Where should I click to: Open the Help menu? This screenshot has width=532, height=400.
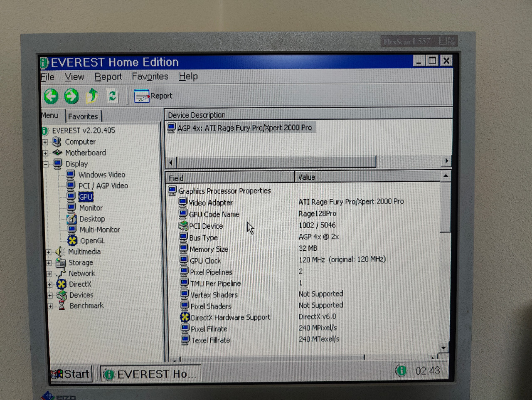click(x=188, y=77)
